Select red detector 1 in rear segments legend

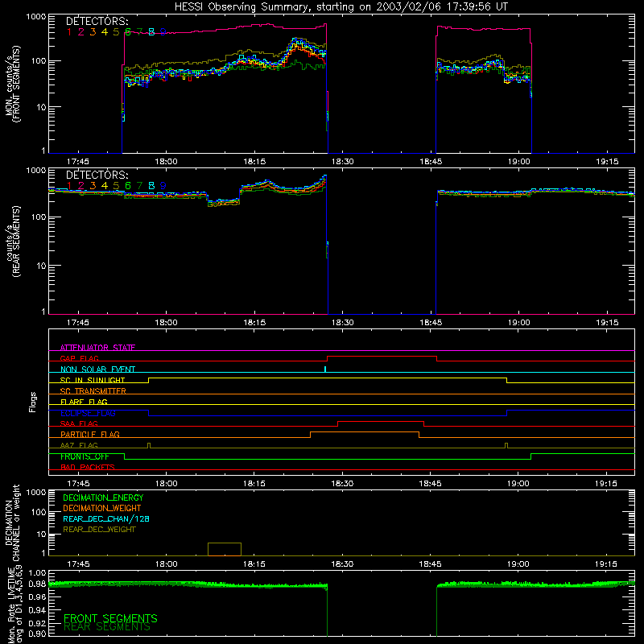point(69,186)
